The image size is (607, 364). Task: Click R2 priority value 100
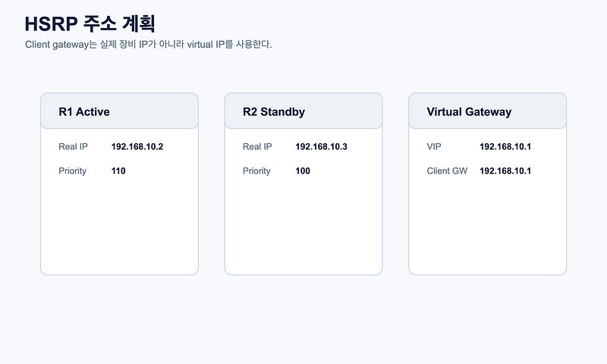click(303, 171)
